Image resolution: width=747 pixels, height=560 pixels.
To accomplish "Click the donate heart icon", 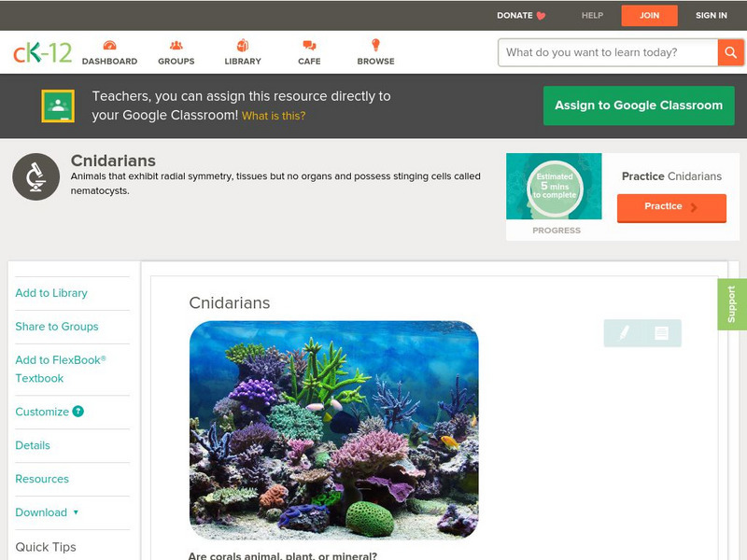I will (x=540, y=15).
